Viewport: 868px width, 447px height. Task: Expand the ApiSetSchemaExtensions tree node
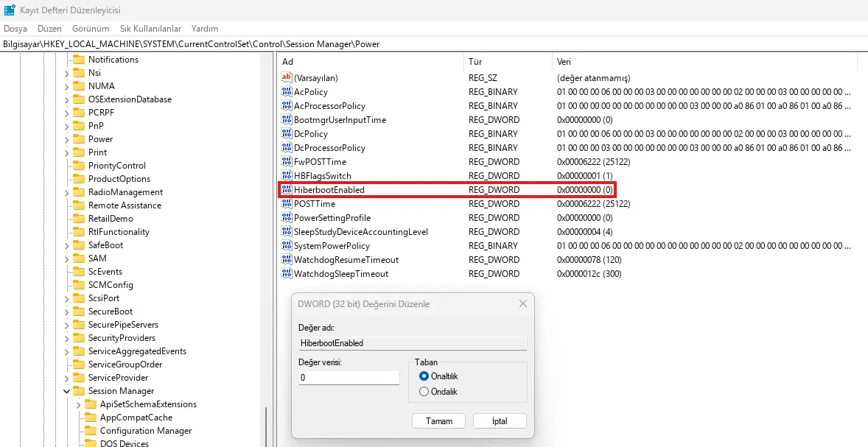pos(79,404)
